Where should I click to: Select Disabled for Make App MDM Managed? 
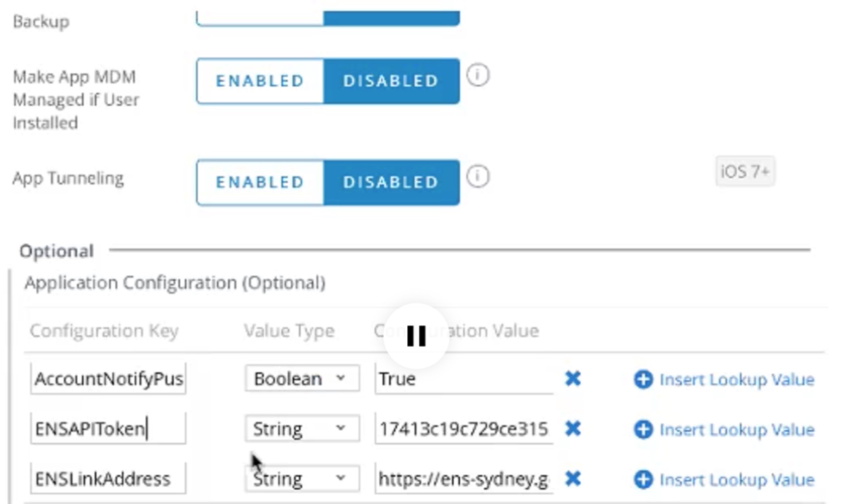click(391, 81)
